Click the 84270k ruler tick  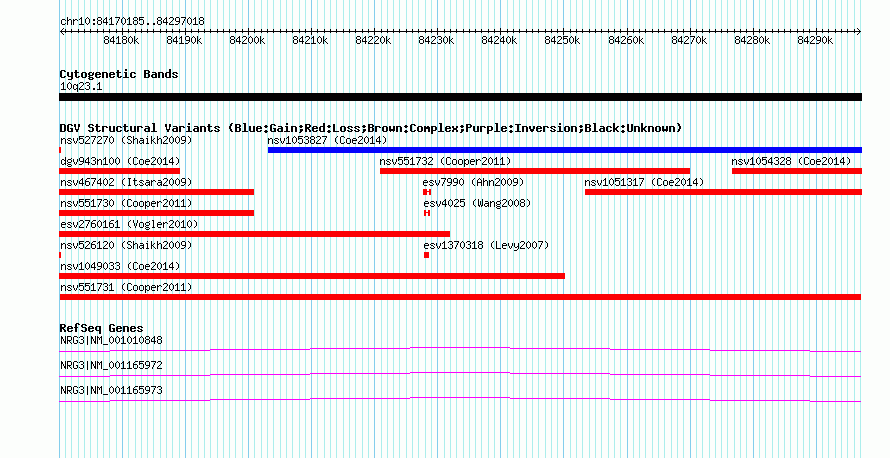(x=689, y=40)
